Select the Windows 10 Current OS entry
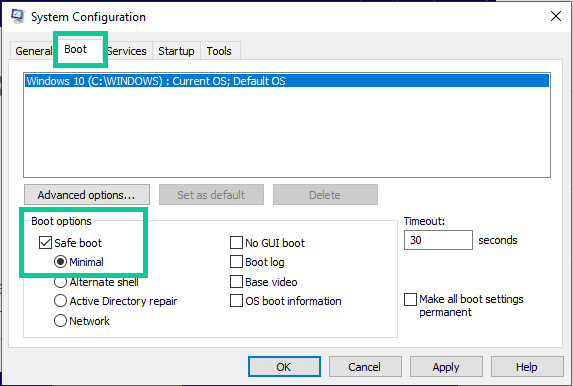Image resolution: width=573 pixels, height=386 pixels. pyautogui.click(x=287, y=81)
